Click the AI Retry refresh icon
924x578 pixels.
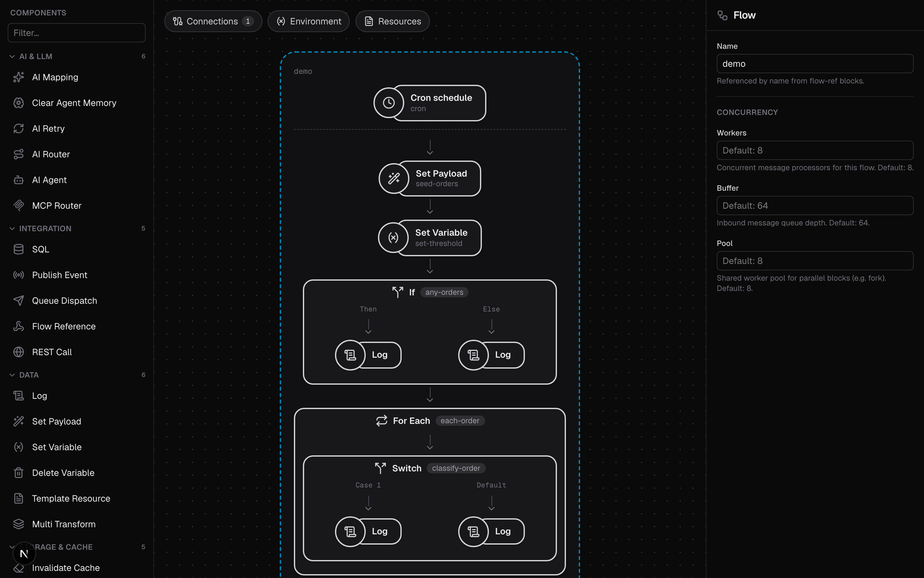click(x=18, y=128)
